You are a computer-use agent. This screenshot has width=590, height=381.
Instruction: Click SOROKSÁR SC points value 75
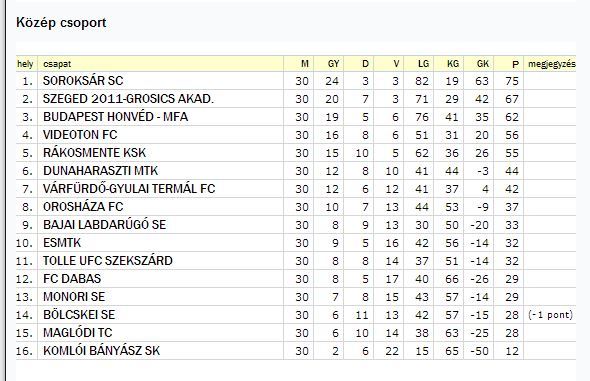pos(512,81)
